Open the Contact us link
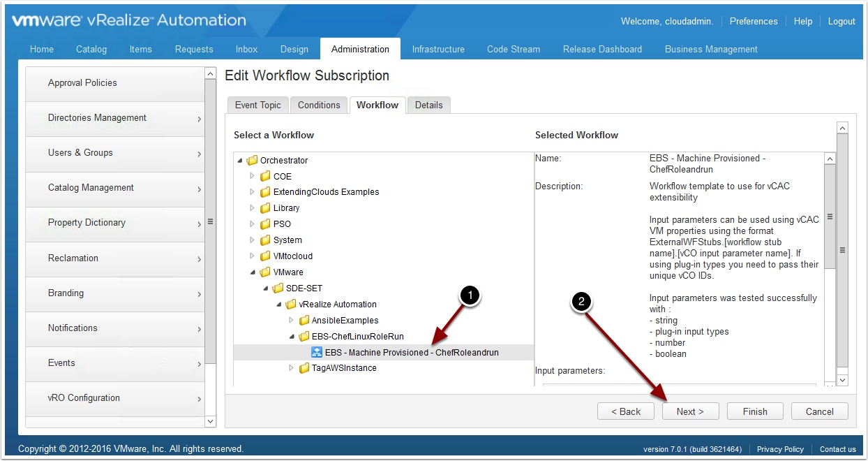868x461 pixels. (x=838, y=449)
